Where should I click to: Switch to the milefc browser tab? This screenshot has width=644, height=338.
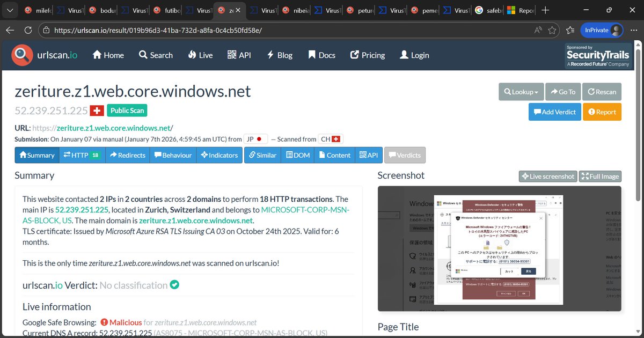click(x=39, y=10)
